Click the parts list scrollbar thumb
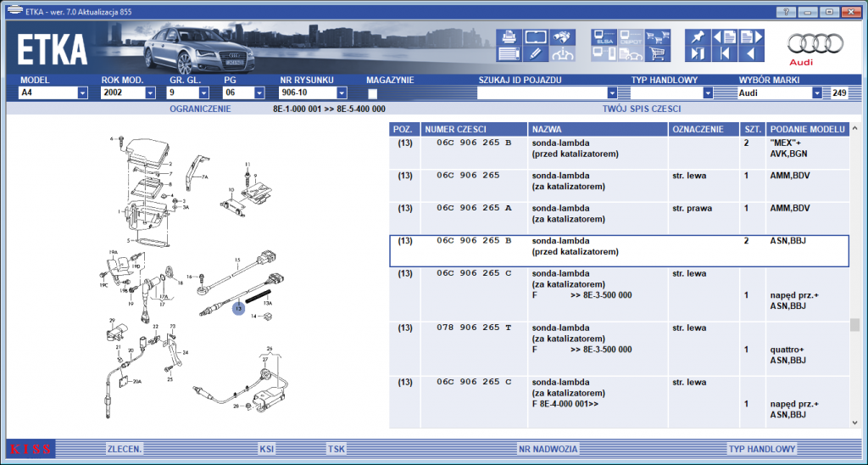The image size is (868, 465). pyautogui.click(x=856, y=325)
